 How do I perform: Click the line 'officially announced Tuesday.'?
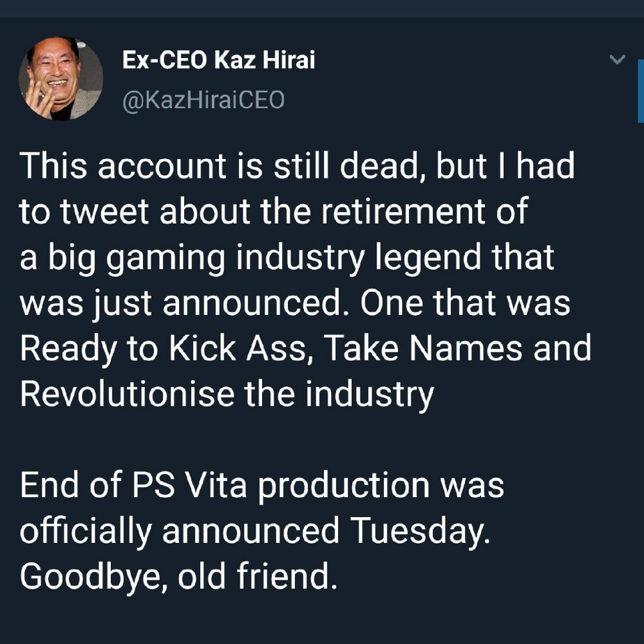point(255,531)
